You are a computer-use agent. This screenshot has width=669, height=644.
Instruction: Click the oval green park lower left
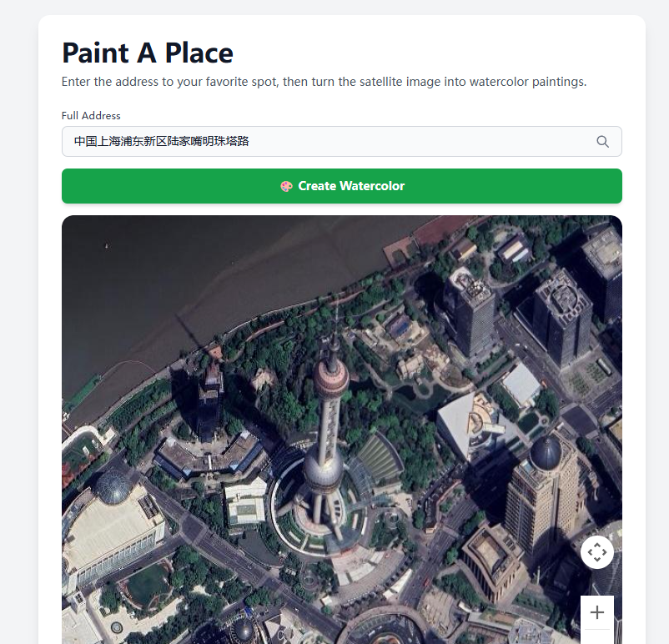(148, 584)
